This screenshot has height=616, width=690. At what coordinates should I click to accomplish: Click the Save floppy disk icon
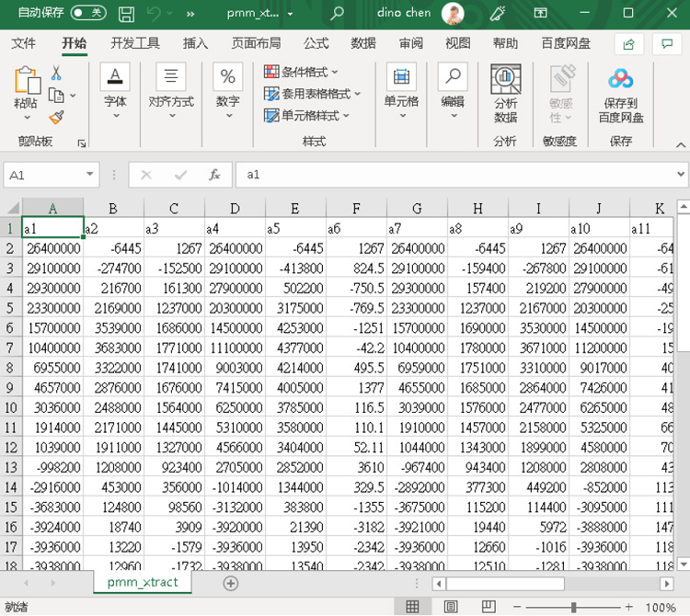pos(126,14)
